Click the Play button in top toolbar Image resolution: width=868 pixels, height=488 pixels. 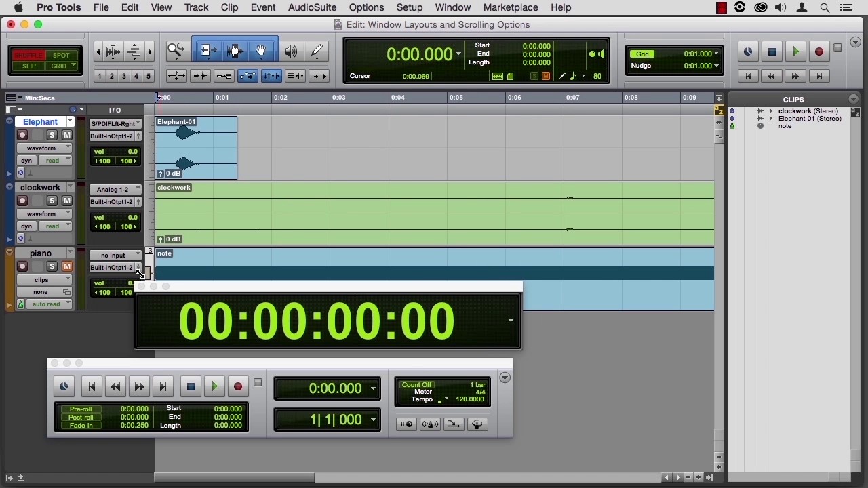[x=795, y=52]
